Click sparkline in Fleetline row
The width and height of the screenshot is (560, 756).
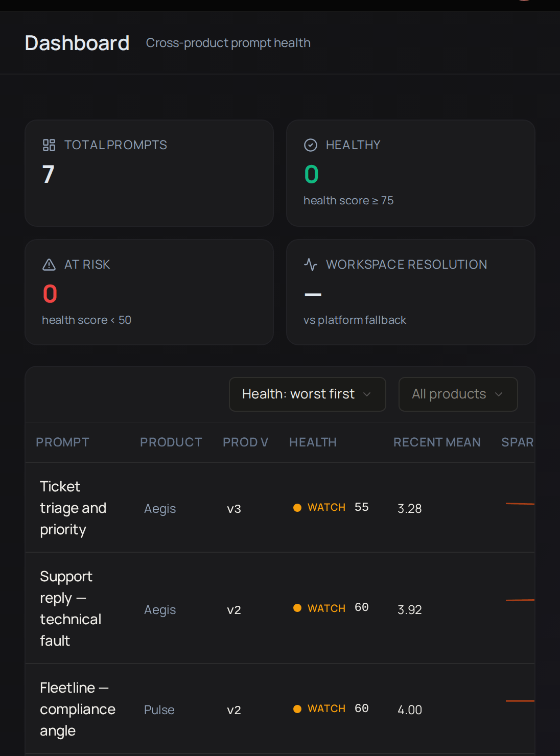[520, 701]
